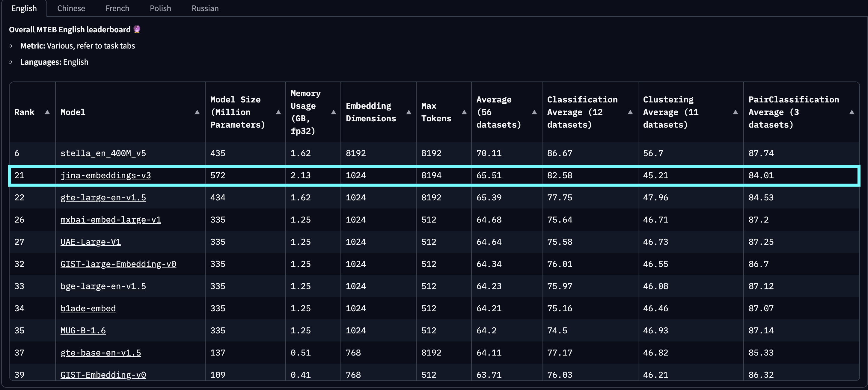Open the b1ade-embed model link

[88, 309]
